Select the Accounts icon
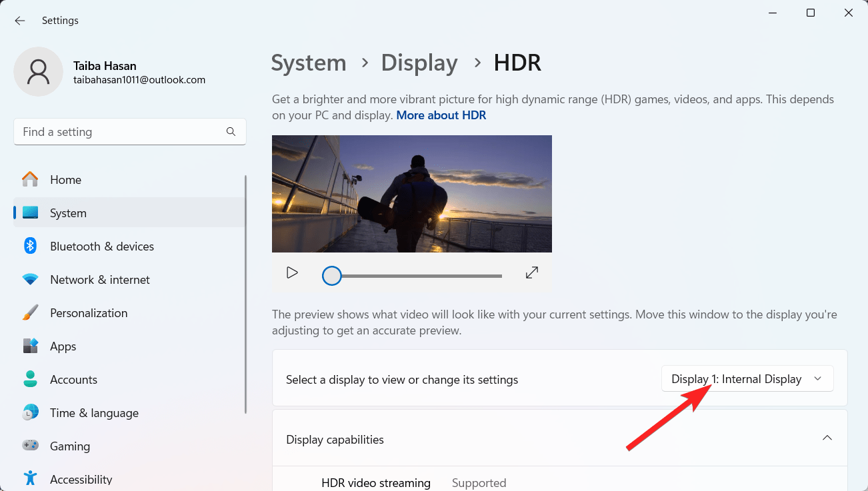 (x=30, y=379)
